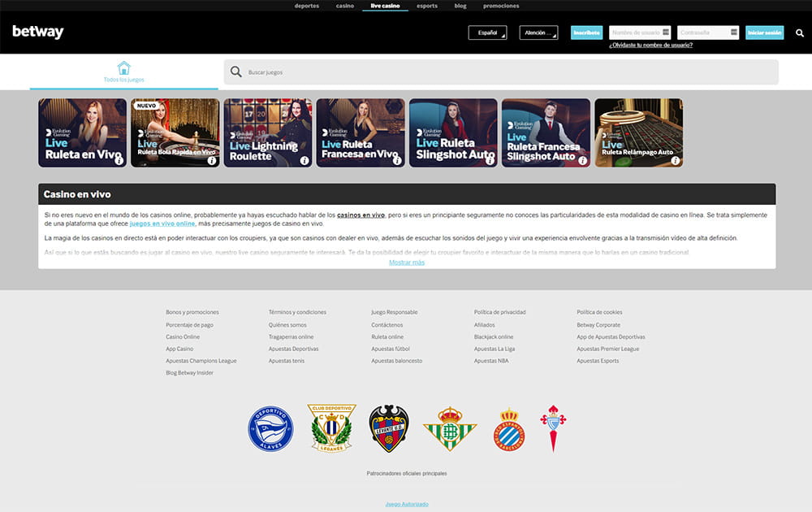Open the Blog Betway Insider footer link
This screenshot has width=812, height=512.
189,373
